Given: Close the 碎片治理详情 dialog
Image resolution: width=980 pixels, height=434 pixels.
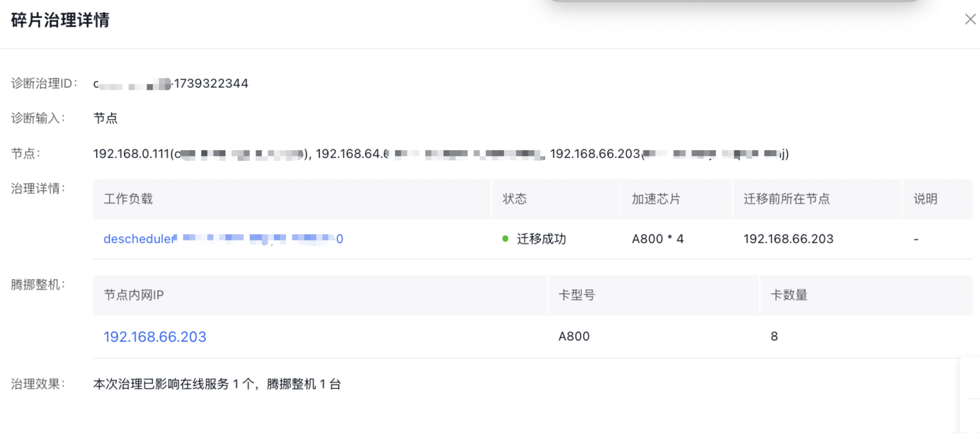Looking at the screenshot, I should pyautogui.click(x=970, y=19).
